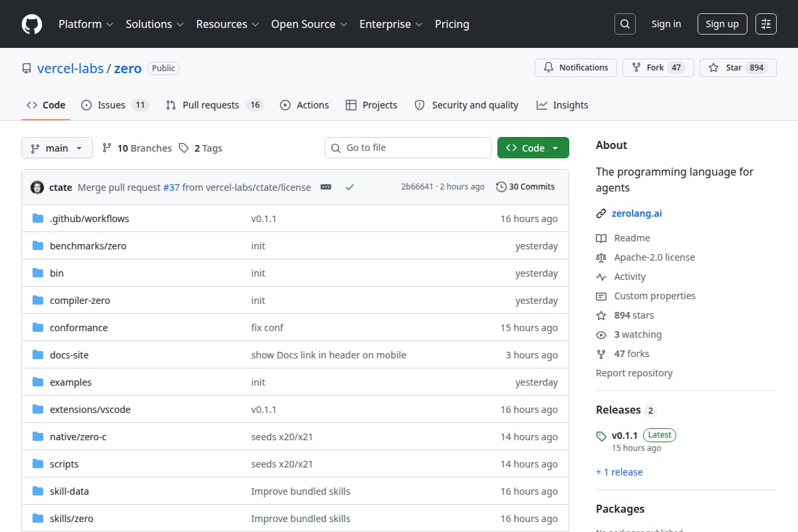Expand the Platform menu

[85, 24]
